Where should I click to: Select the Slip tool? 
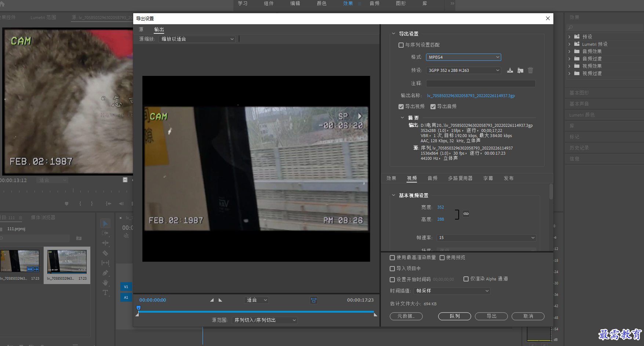(x=105, y=263)
